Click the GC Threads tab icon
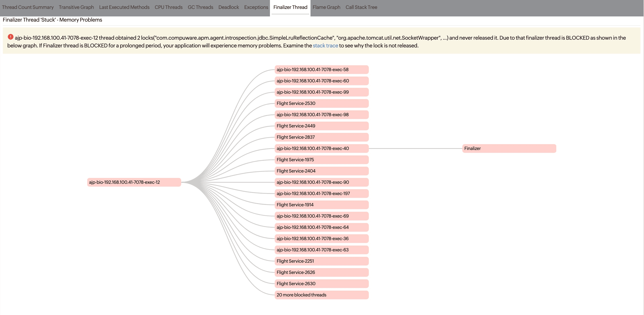Image resolution: width=644 pixels, height=315 pixels. 200,7
